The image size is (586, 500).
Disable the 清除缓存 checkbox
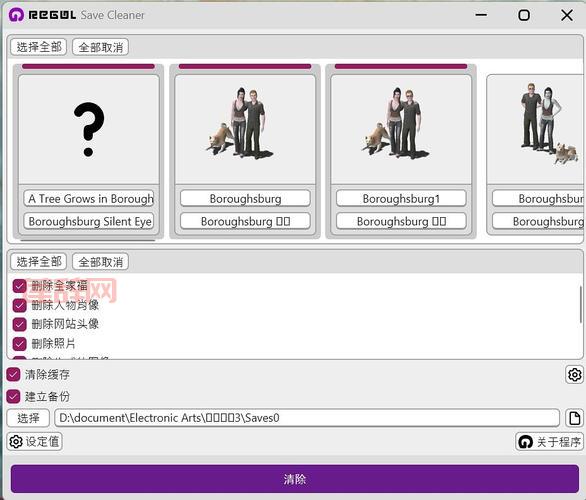[x=13, y=374]
